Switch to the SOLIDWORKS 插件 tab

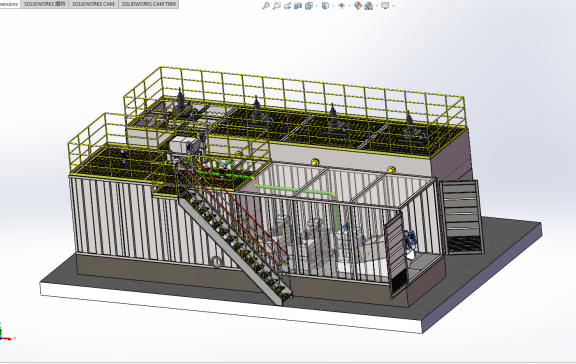pyautogui.click(x=45, y=4)
